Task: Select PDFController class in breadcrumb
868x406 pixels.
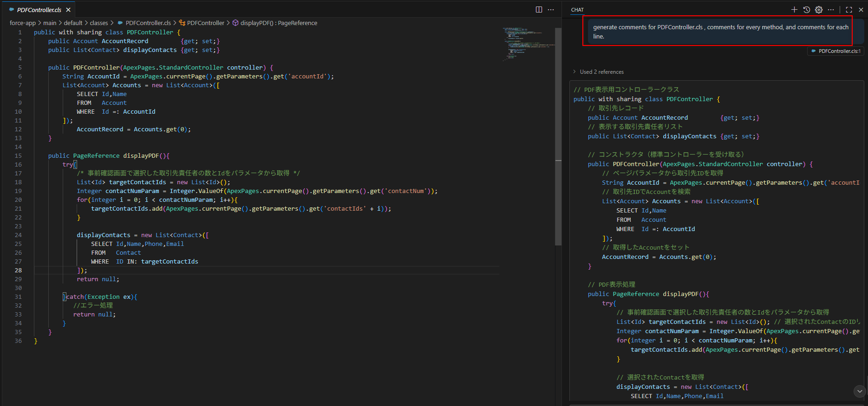Action: 205,23
